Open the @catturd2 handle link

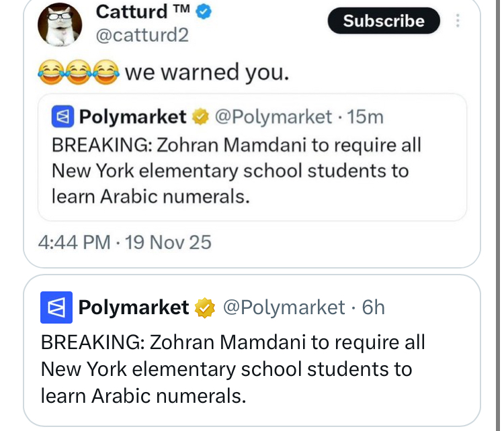pos(142,36)
